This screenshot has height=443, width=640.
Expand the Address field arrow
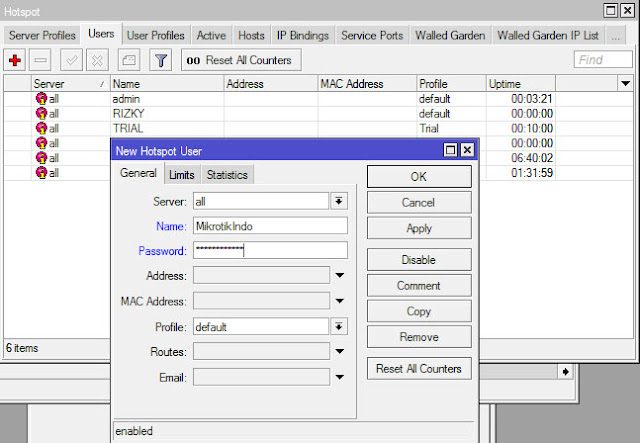coord(340,276)
